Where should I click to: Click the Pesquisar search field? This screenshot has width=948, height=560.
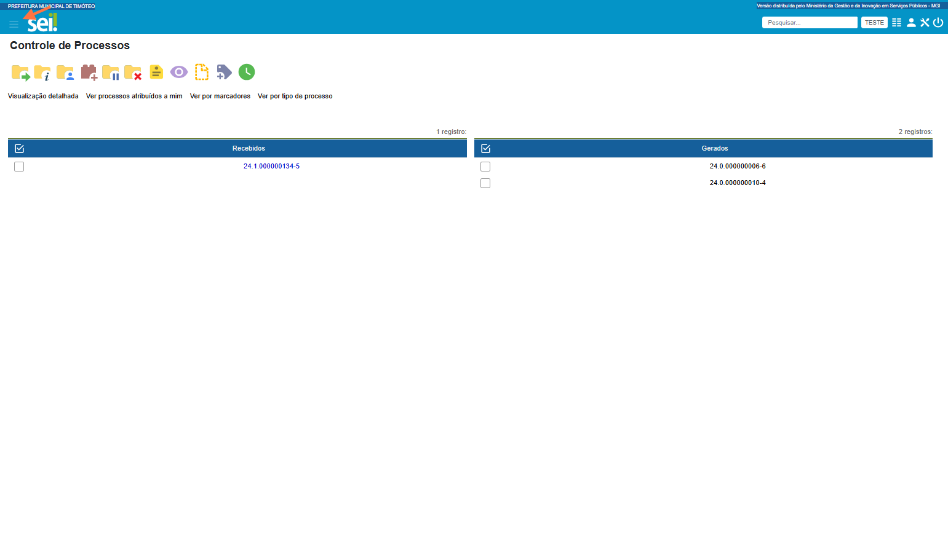810,22
